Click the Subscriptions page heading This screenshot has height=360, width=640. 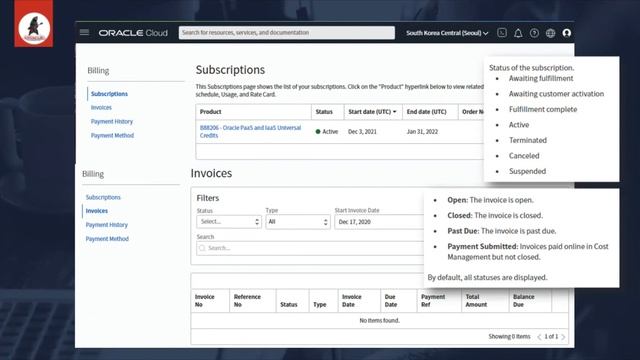[230, 70]
